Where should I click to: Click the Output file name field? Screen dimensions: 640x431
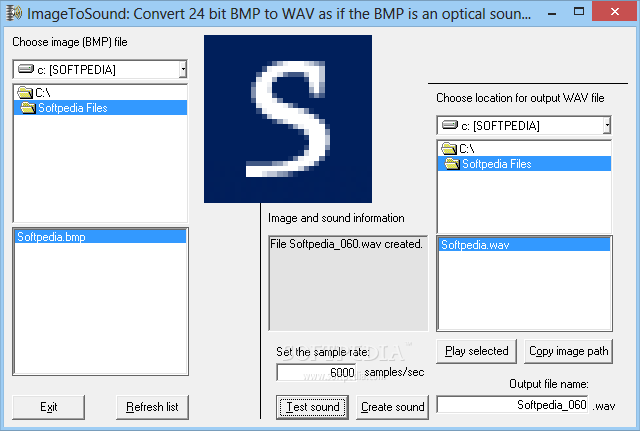pos(512,404)
